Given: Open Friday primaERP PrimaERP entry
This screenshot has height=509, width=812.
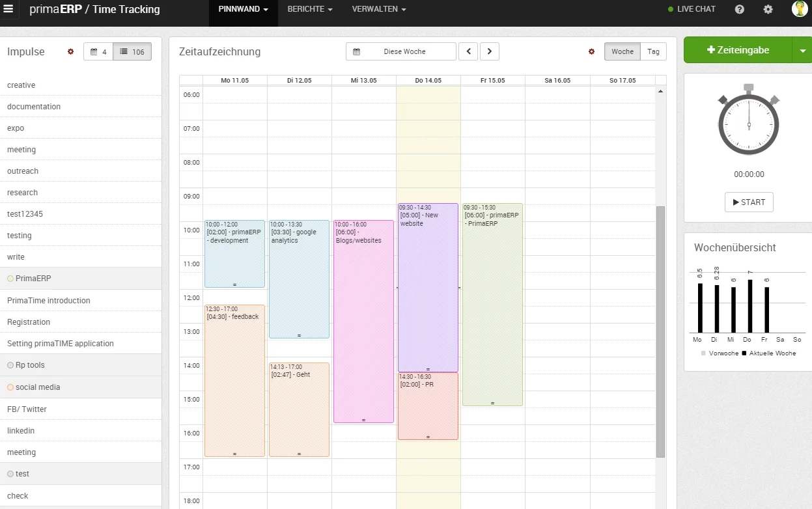Looking at the screenshot, I should pos(492,305).
